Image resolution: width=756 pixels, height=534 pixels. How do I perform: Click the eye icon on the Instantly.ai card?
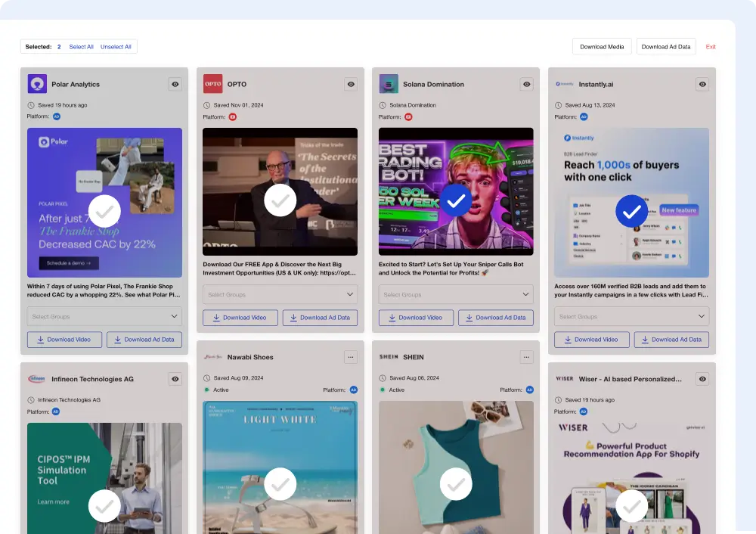point(702,84)
